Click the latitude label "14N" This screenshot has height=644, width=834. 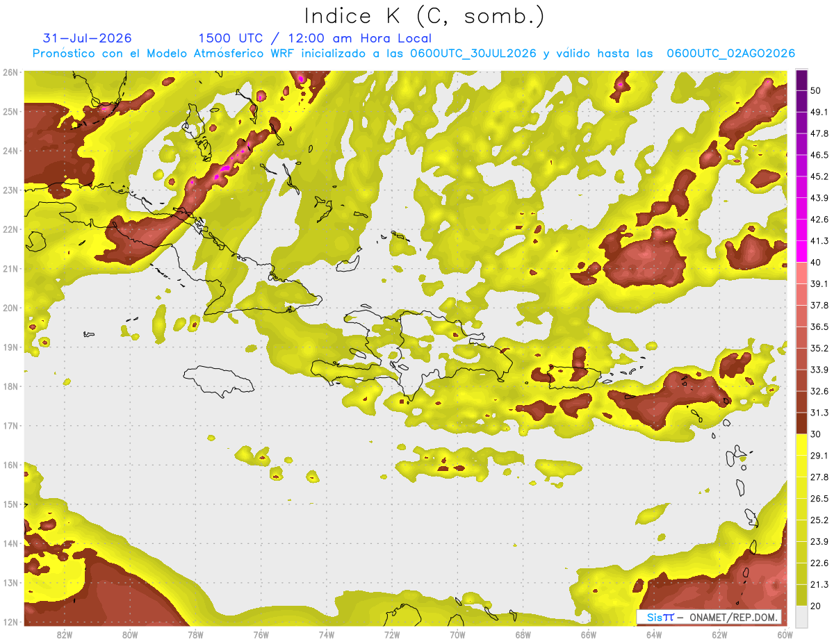click(x=11, y=543)
